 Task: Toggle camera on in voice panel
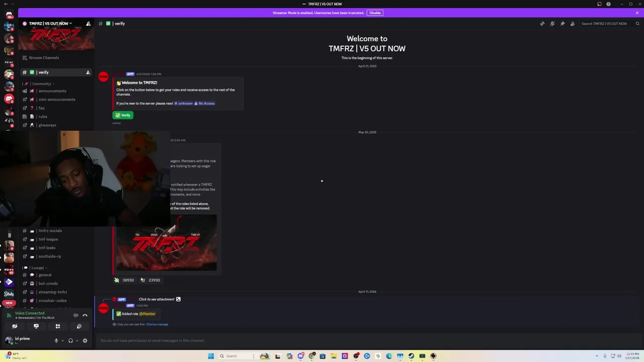pyautogui.click(x=15, y=326)
